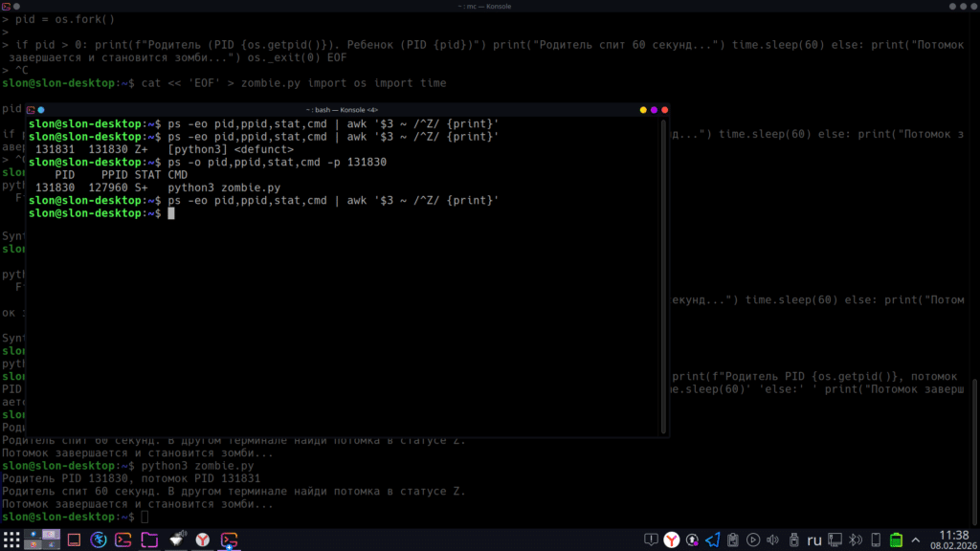Open the file manager folder icon
The width and height of the screenshot is (980, 551).
click(149, 539)
